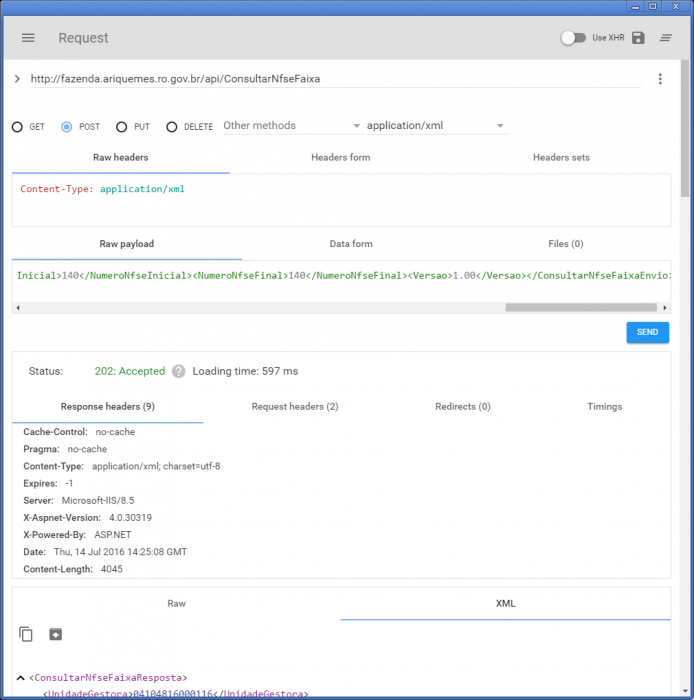The height and width of the screenshot is (700, 694).
Task: Click the 'X-Aspnet-Version: 4.0.30319' row
Action: [87, 518]
